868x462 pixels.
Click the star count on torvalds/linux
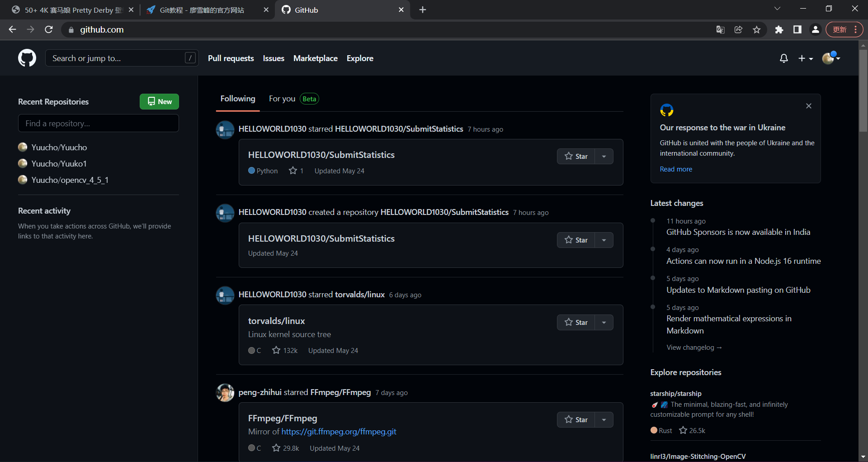(x=285, y=350)
